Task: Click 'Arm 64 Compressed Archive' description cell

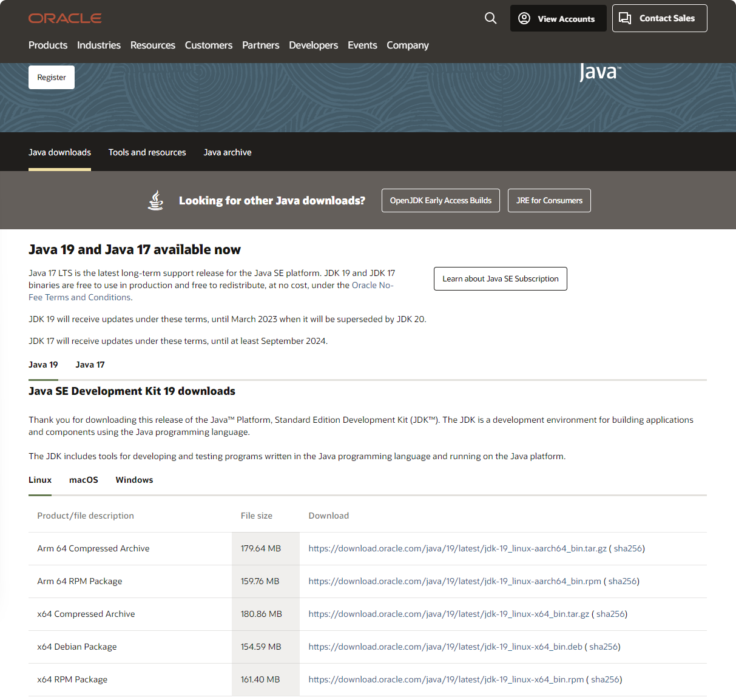Action: 130,548
